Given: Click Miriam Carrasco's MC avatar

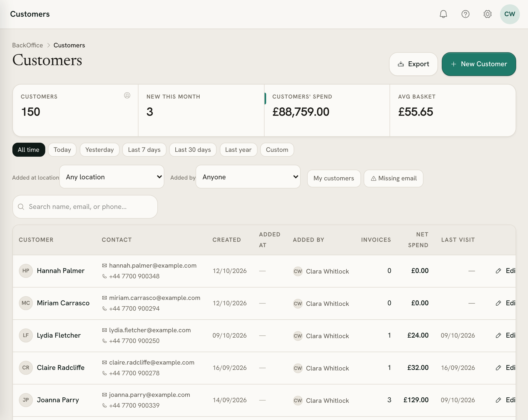Looking at the screenshot, I should [x=26, y=303].
